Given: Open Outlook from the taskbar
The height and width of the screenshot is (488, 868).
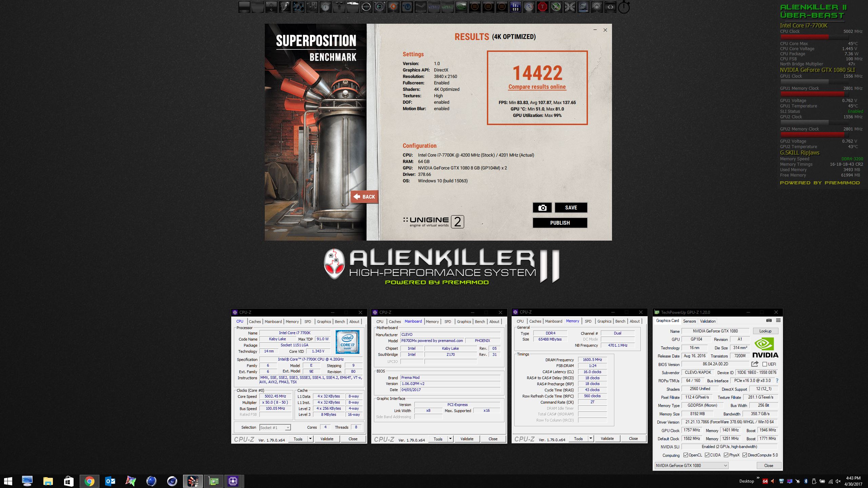Looking at the screenshot, I should (x=110, y=481).
